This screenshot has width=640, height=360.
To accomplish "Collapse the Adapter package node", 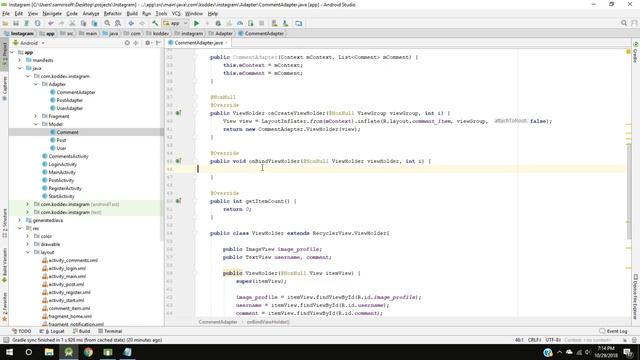I will point(36,84).
